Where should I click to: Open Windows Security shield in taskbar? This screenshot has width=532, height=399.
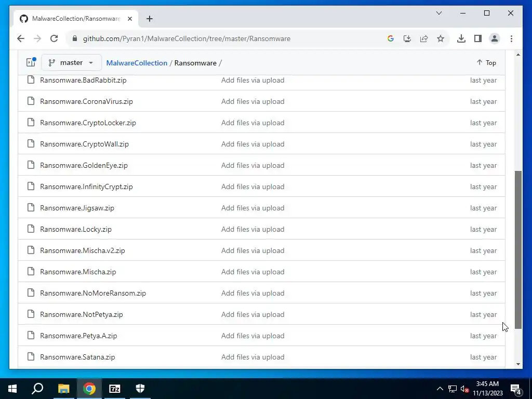140,389
